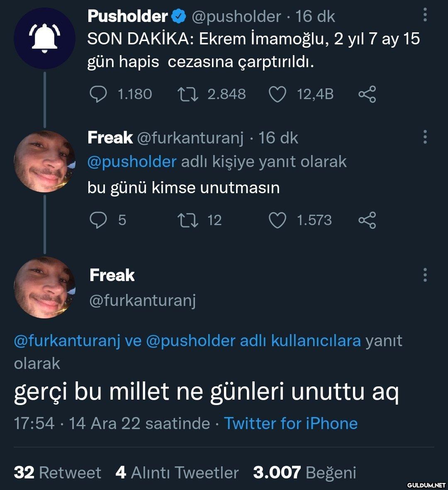Share Freak's first reply tweet
This screenshot has height=490, width=448.
(367, 220)
